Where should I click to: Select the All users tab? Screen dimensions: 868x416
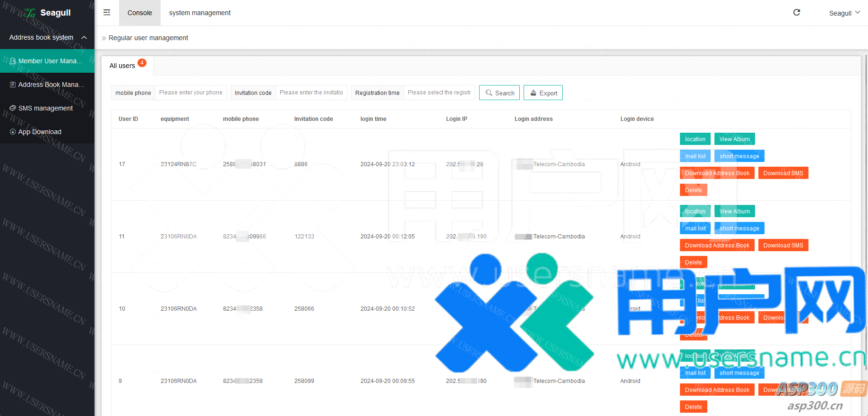click(123, 66)
